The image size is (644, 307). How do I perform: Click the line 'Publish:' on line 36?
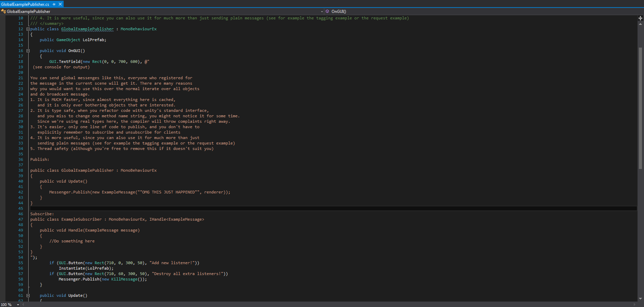click(39, 159)
